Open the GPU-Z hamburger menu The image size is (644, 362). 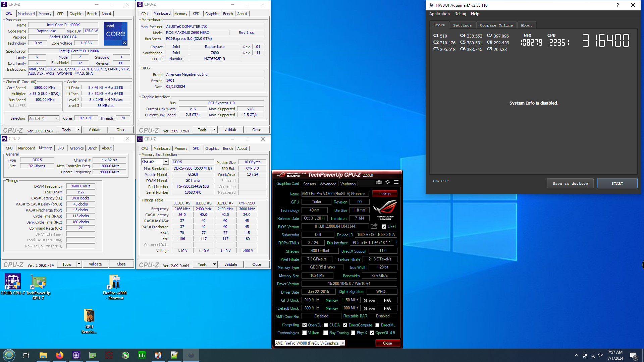[396, 182]
